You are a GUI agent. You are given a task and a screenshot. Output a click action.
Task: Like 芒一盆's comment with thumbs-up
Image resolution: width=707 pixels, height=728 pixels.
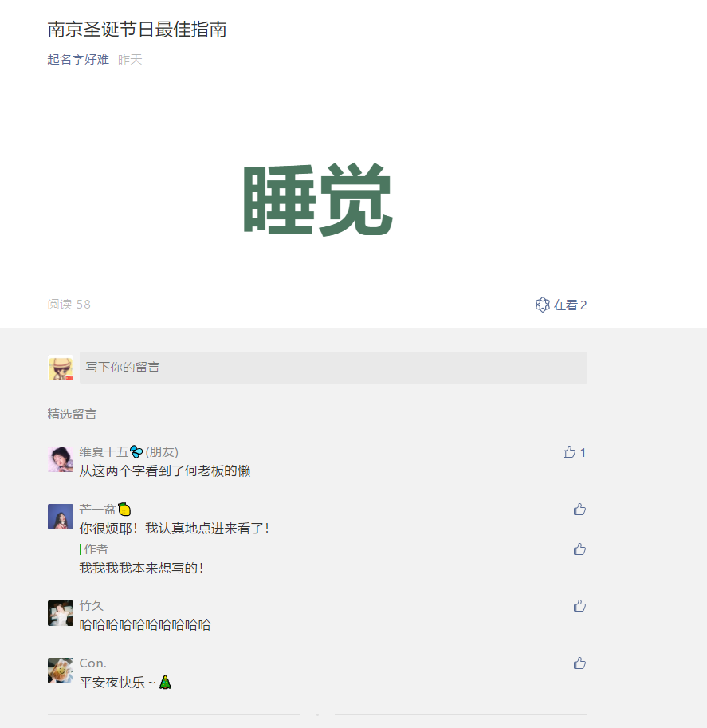pos(579,510)
